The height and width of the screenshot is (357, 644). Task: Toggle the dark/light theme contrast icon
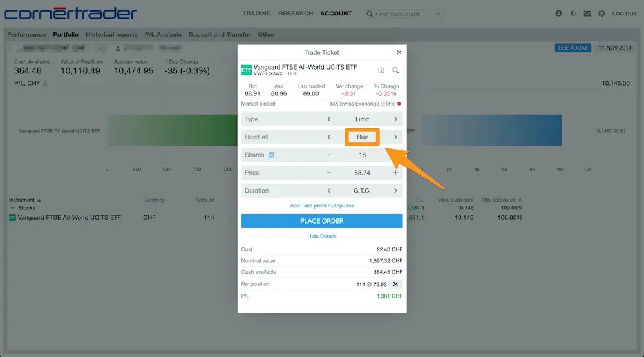click(573, 14)
